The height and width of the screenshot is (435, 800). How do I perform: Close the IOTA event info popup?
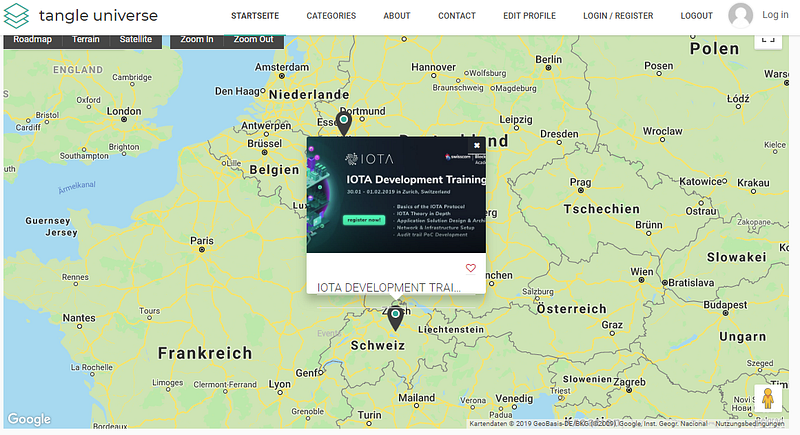point(477,145)
